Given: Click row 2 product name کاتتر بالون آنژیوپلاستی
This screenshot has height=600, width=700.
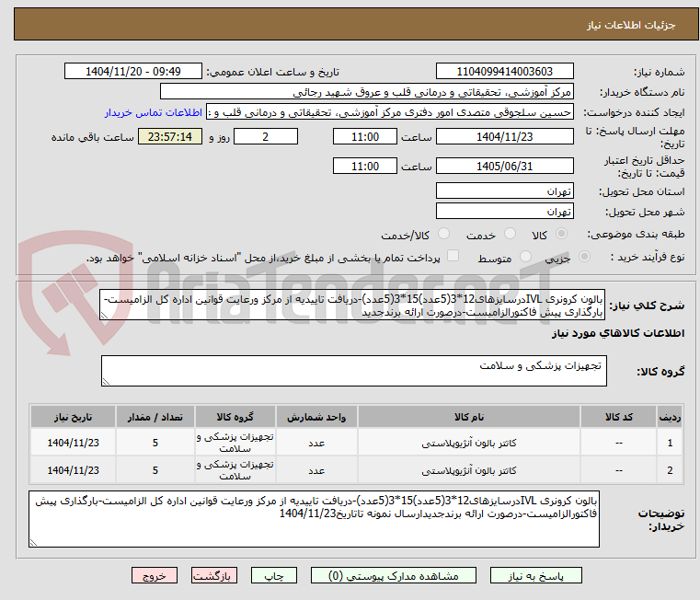Looking at the screenshot, I should tap(469, 470).
